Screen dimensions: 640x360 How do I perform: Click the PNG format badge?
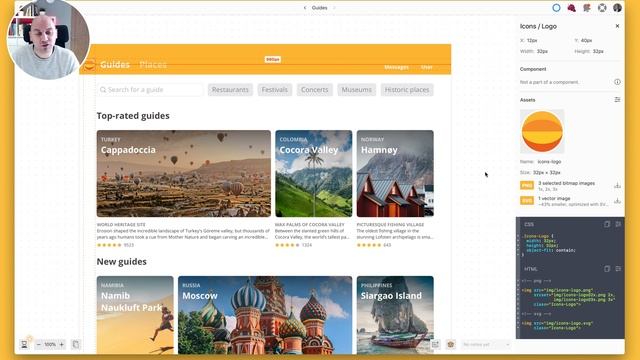click(x=527, y=186)
